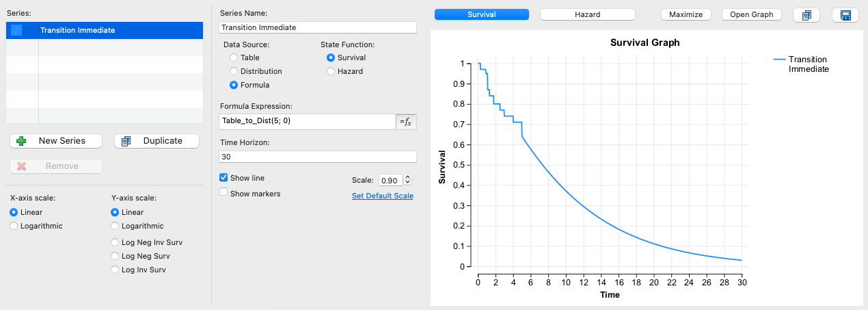Screen dimensions: 868x310
Task: Duplicate the selected series
Action: pos(157,141)
